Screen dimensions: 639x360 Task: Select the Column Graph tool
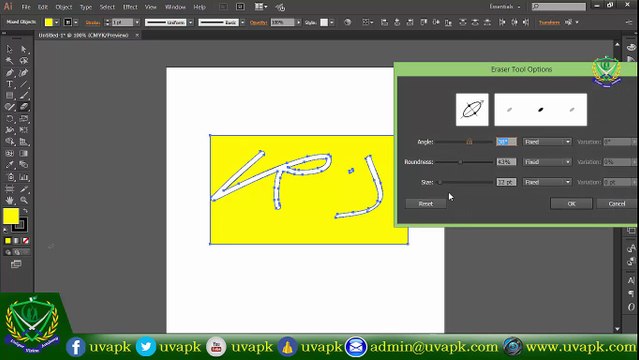click(x=24, y=177)
